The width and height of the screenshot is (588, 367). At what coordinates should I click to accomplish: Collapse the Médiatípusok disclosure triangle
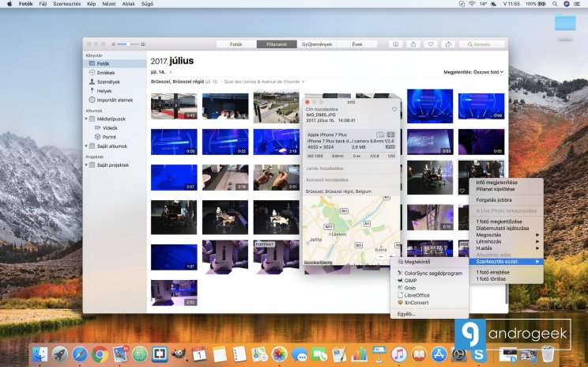(86, 119)
